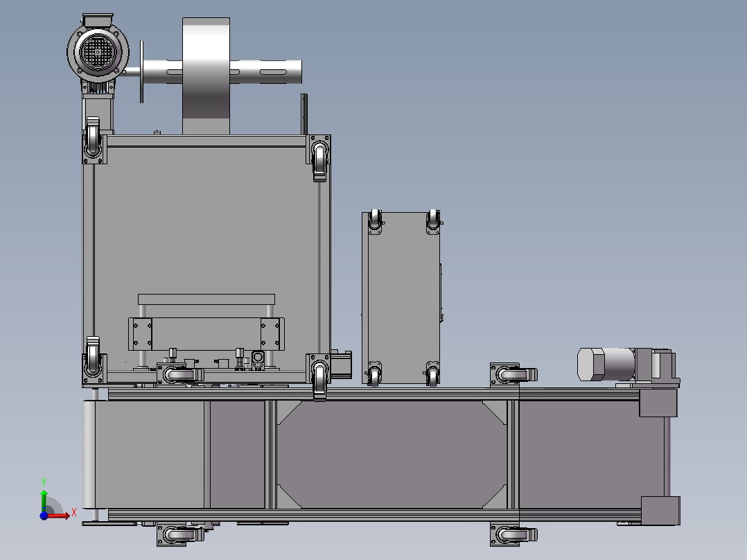Select the thin flange disc beside the fan motor
747x560 pixels.
point(141,71)
